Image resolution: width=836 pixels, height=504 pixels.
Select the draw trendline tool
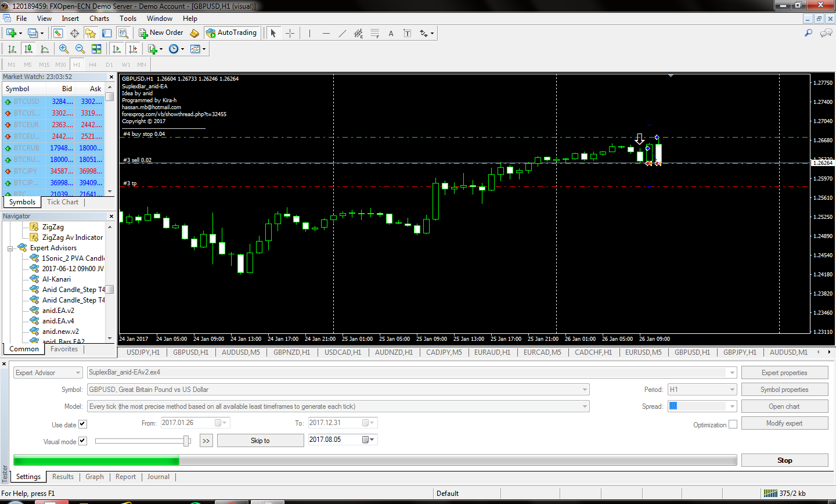pos(342,33)
